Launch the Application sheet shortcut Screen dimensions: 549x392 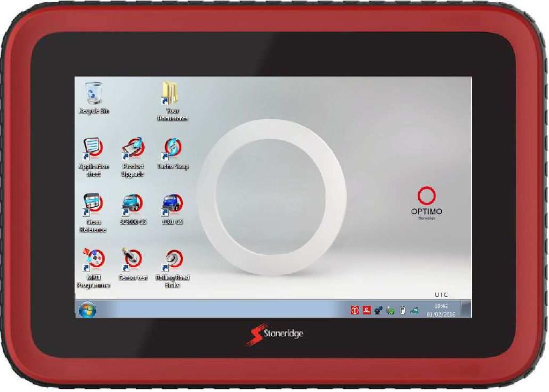pos(93,157)
